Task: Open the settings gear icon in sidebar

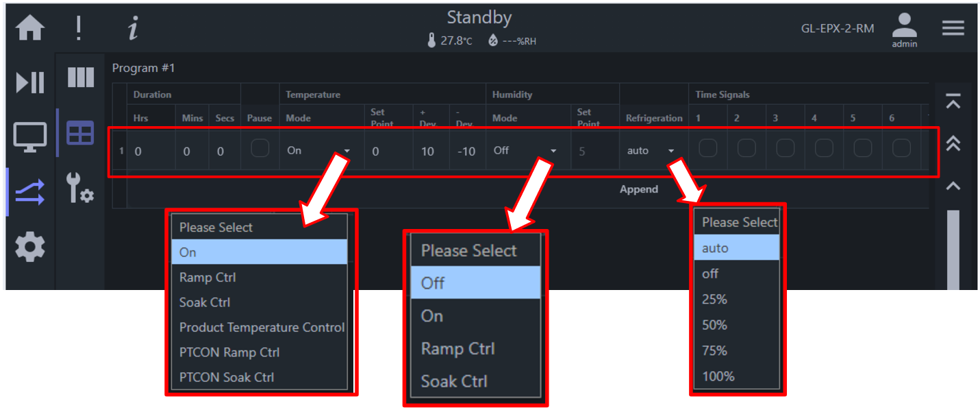Action: 30,247
